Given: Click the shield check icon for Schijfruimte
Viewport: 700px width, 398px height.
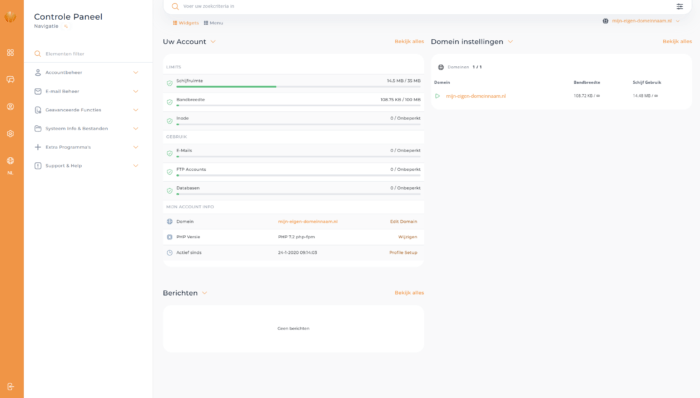Looking at the screenshot, I should pos(170,83).
